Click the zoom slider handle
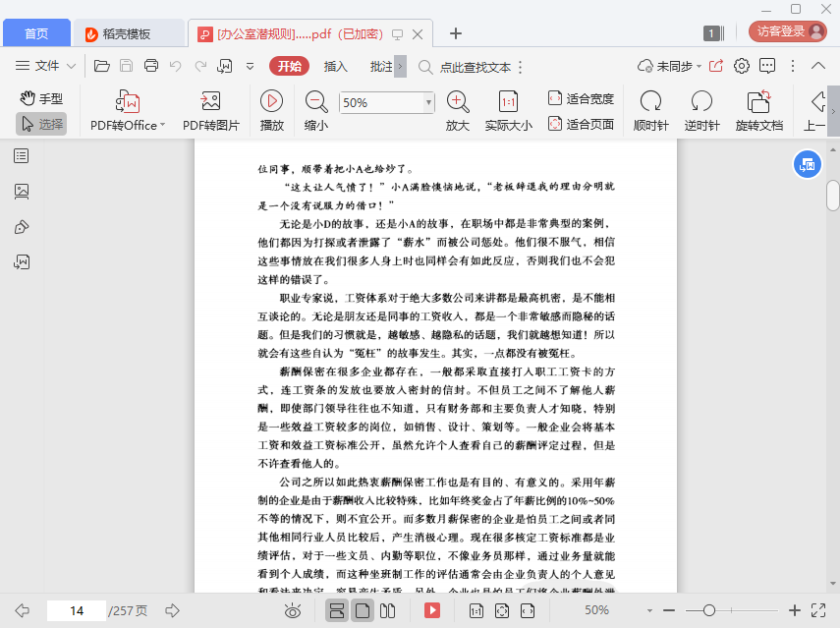This screenshot has width=840, height=628. pos(709,610)
